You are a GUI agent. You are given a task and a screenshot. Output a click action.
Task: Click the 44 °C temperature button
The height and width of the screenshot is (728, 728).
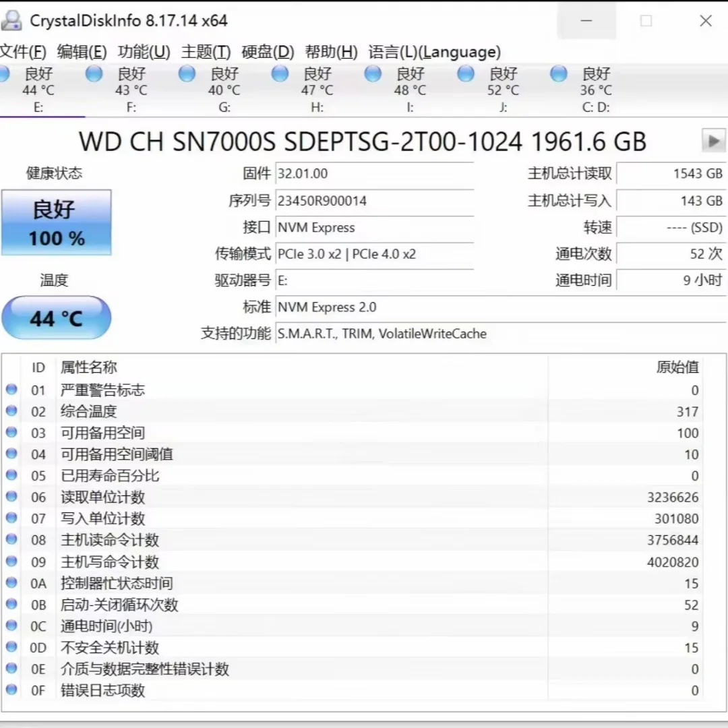pos(56,317)
